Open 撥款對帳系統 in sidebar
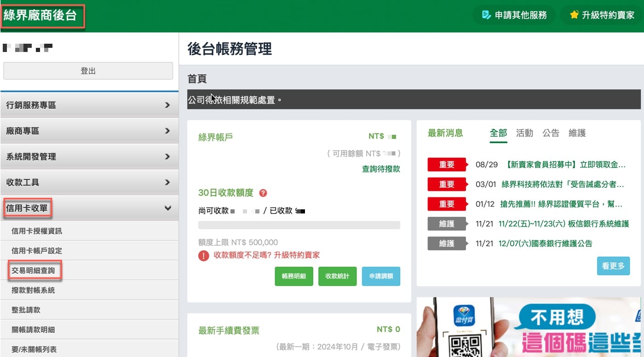The width and height of the screenshot is (644, 357). pos(89,290)
